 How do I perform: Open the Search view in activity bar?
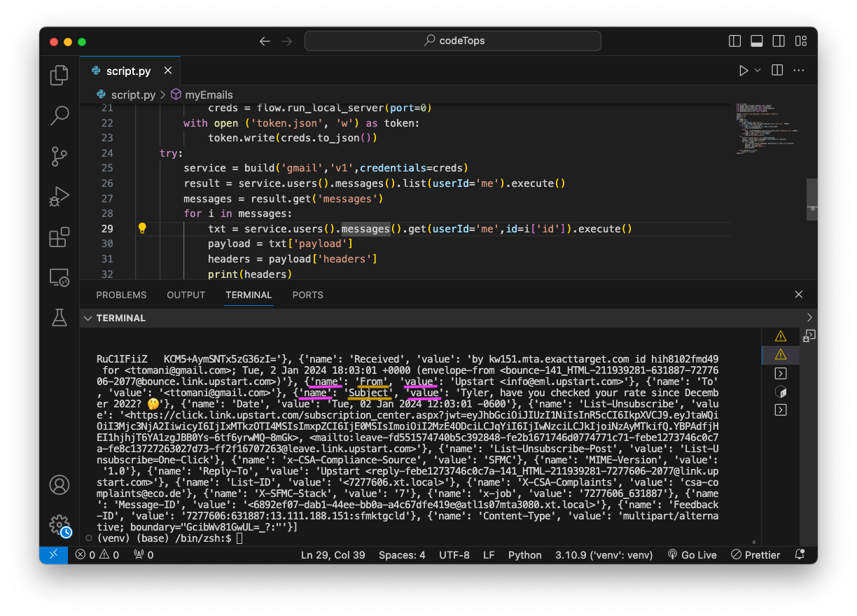[60, 115]
